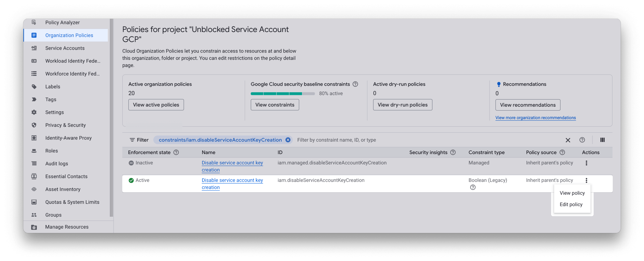This screenshot has width=644, height=261.
Task: Open View more organization recommendations link
Action: point(535,118)
